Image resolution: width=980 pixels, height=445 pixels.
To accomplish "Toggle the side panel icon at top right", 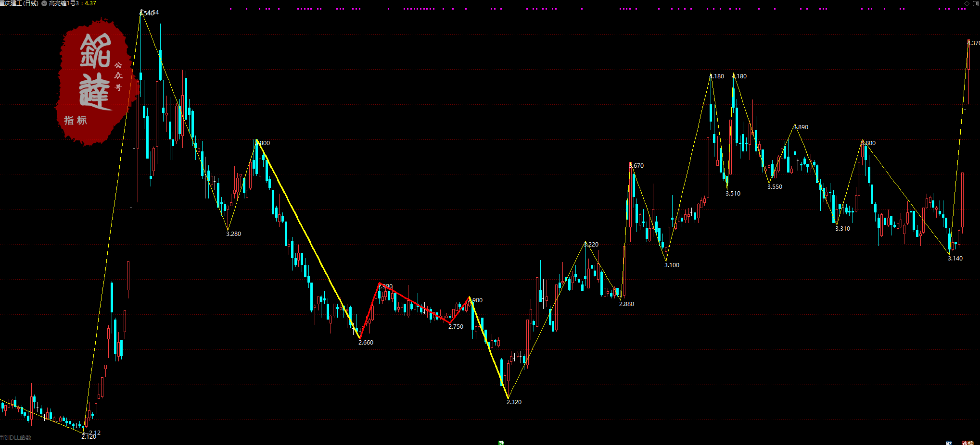I will click(975, 3).
